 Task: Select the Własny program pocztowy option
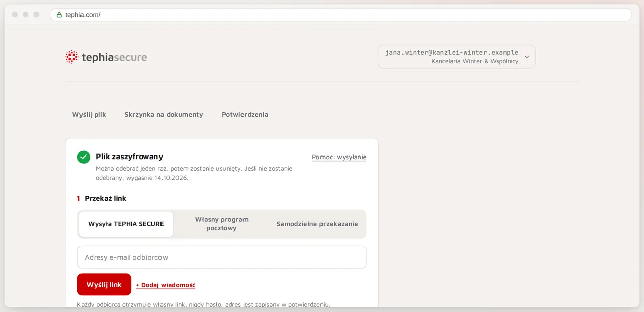click(222, 224)
